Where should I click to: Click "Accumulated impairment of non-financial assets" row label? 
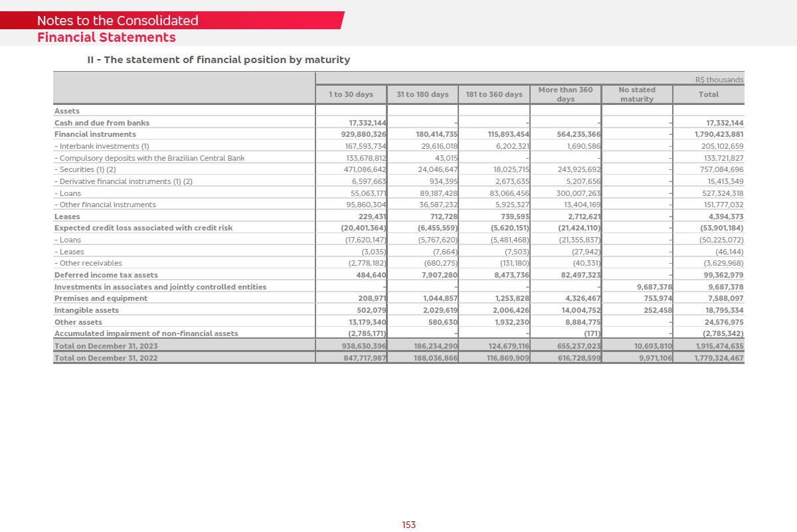coord(146,333)
